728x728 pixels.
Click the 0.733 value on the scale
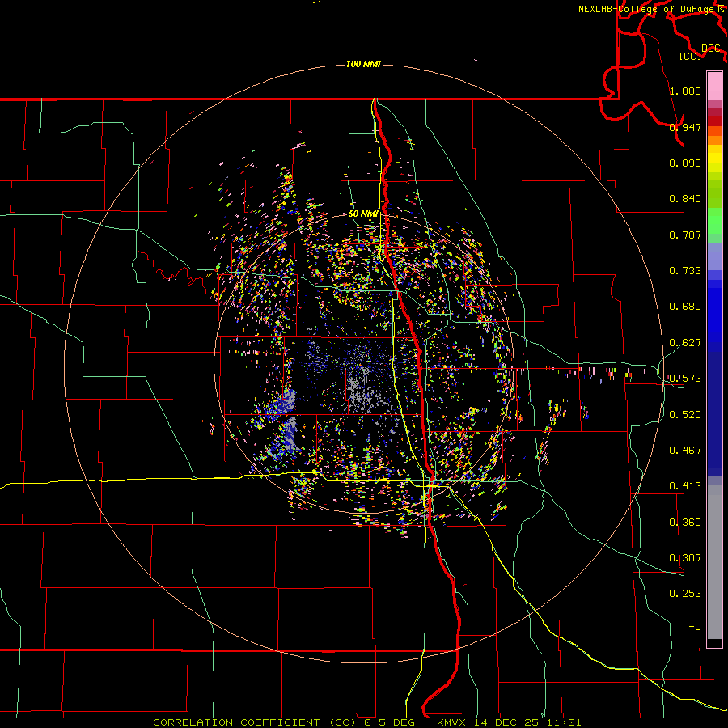(685, 271)
